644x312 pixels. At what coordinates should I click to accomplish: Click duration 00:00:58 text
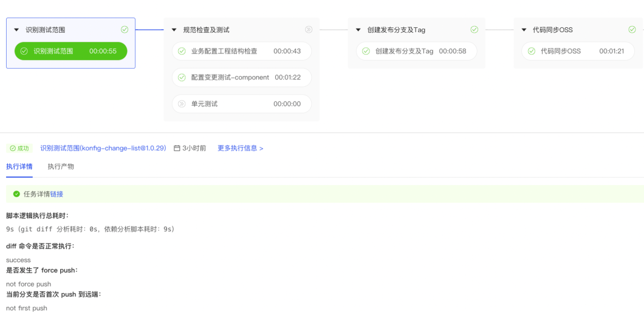click(453, 52)
